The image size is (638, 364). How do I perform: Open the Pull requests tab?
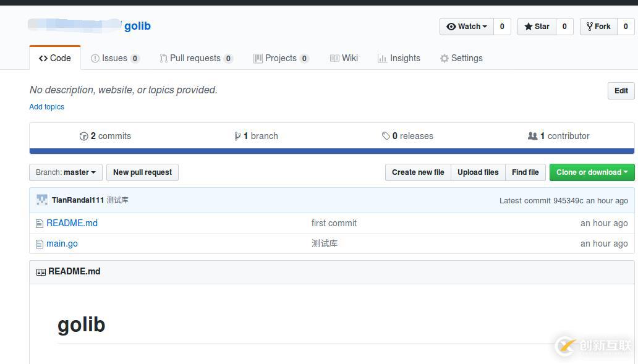click(x=196, y=58)
